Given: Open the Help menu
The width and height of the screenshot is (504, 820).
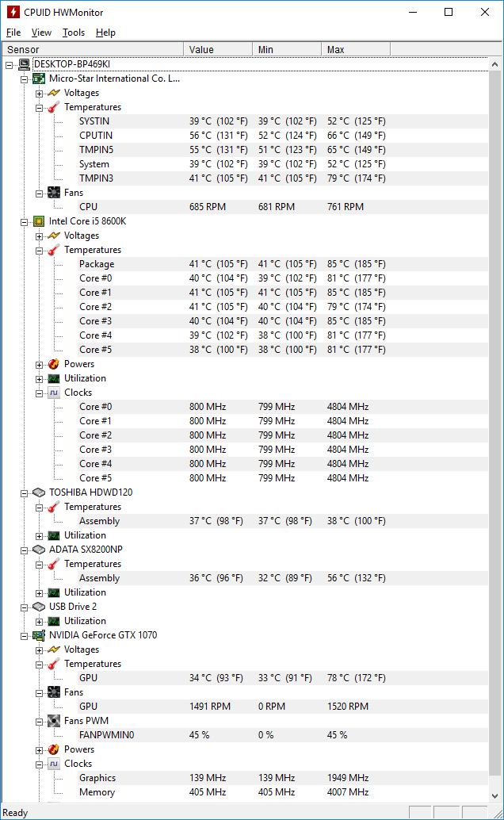Looking at the screenshot, I should click(105, 33).
